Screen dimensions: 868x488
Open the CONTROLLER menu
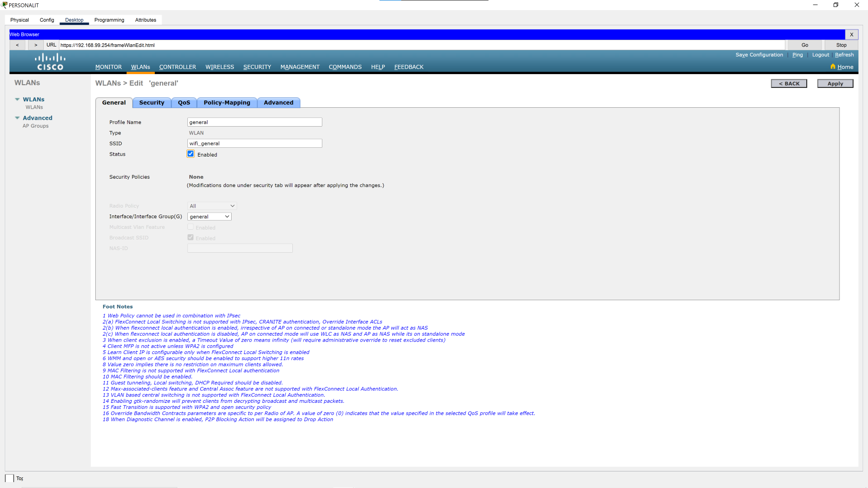point(177,67)
